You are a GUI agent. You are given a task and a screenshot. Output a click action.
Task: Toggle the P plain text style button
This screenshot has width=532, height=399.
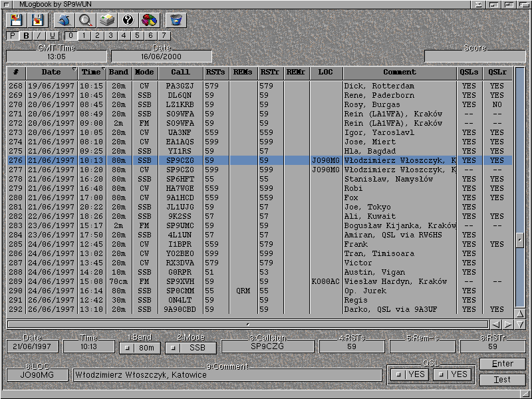coord(13,36)
